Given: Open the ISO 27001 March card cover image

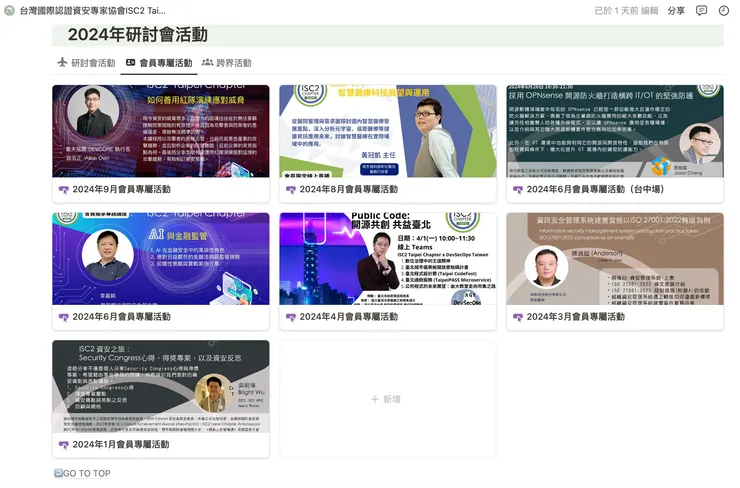Looking at the screenshot, I should pyautogui.click(x=615, y=259).
